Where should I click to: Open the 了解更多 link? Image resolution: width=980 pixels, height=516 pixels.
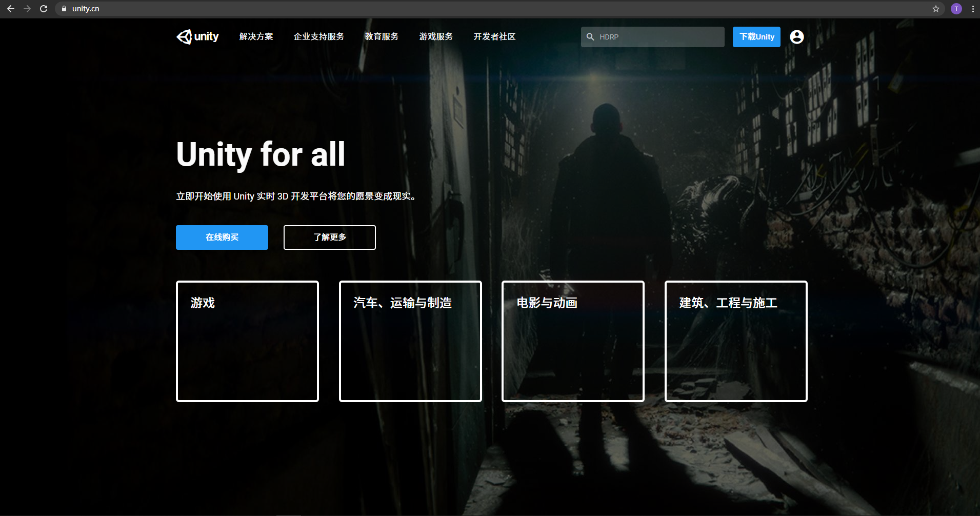coord(329,237)
